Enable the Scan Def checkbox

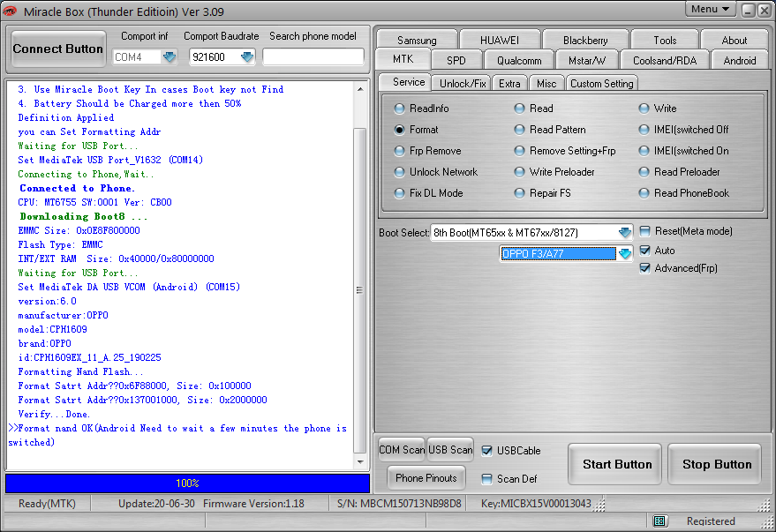pyautogui.click(x=487, y=478)
